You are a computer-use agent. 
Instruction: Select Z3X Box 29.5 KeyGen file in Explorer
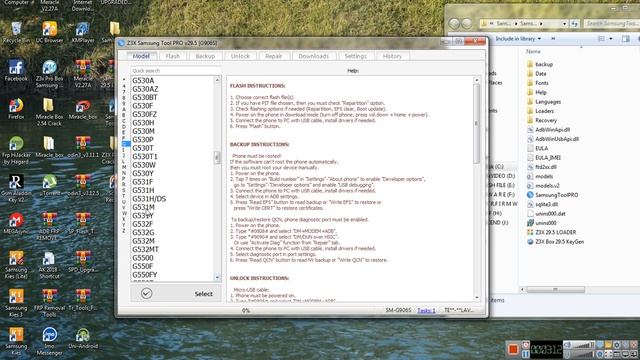[556, 242]
